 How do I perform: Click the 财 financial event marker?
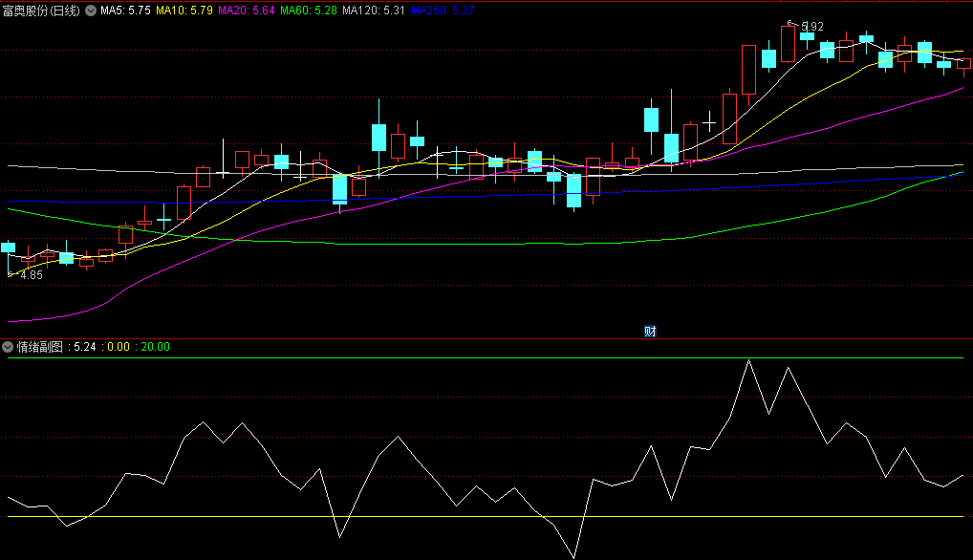(x=650, y=332)
